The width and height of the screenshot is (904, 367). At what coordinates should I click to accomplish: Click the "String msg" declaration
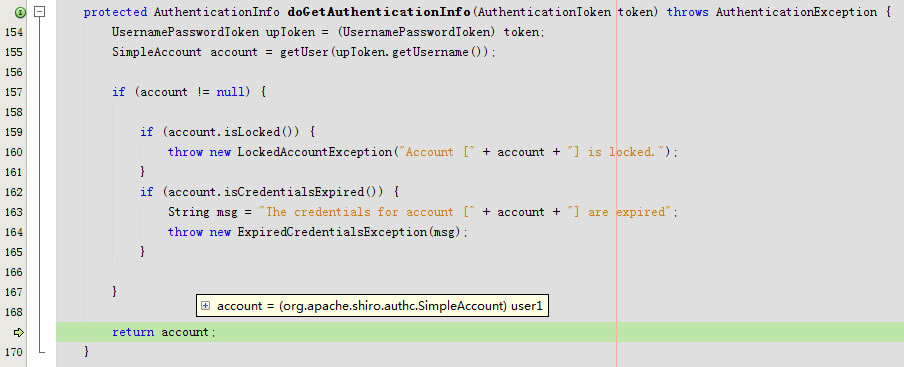tap(202, 212)
